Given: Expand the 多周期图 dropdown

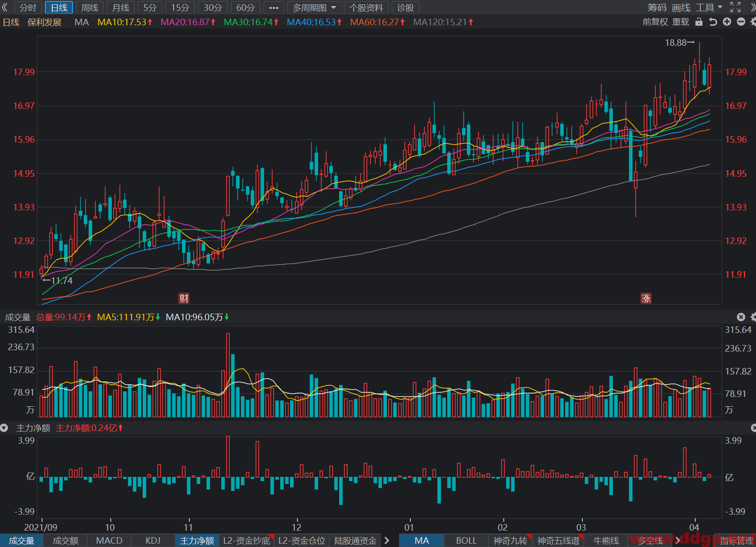Looking at the screenshot, I should (x=314, y=7).
